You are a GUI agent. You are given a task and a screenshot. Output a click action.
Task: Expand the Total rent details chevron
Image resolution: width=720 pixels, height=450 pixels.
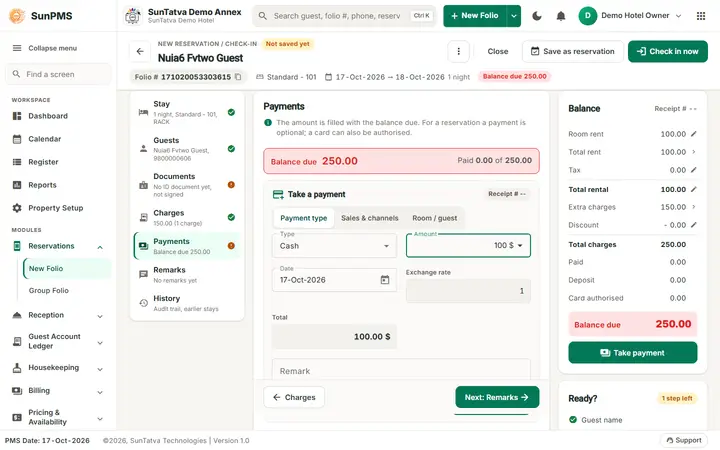(693, 152)
